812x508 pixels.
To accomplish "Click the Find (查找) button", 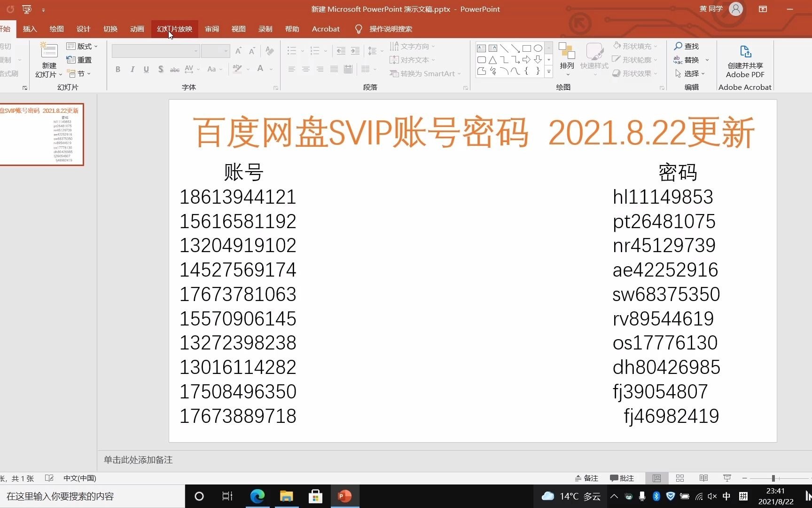I will tap(687, 46).
